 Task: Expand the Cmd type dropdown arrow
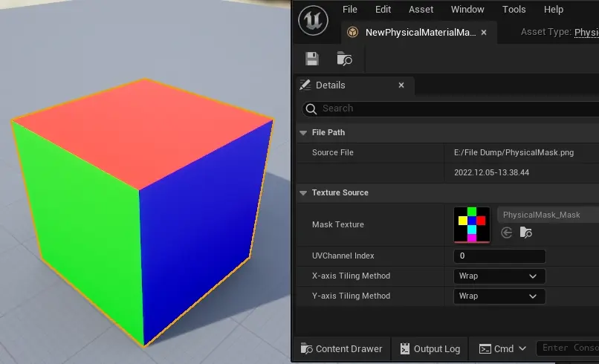pyautogui.click(x=522, y=348)
